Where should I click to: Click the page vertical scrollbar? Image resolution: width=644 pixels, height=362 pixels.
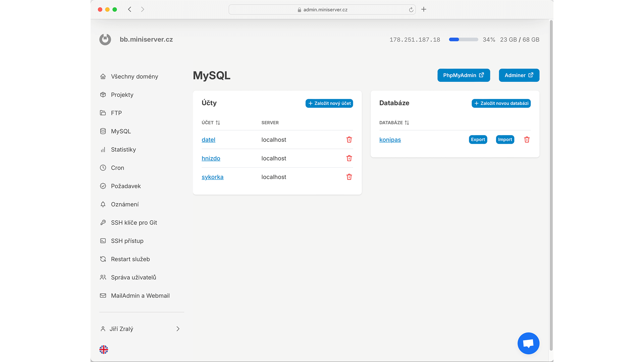pyautogui.click(x=551, y=185)
